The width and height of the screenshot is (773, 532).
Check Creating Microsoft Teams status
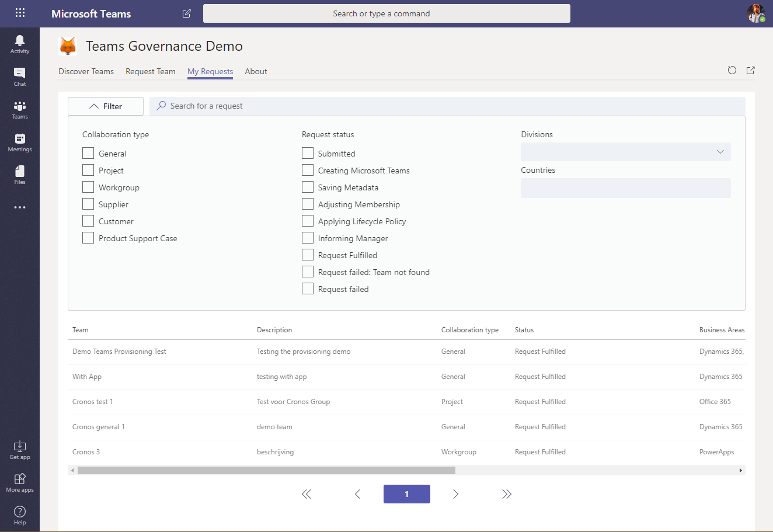tap(308, 170)
